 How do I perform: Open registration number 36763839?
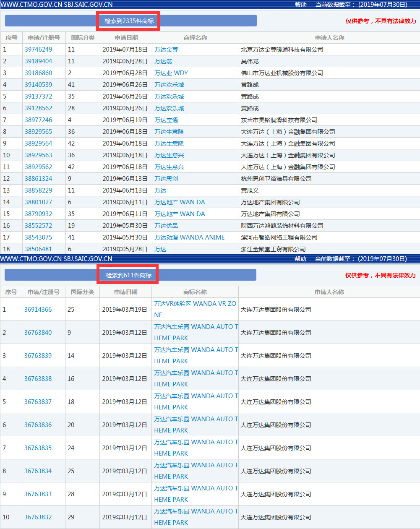coord(38,356)
